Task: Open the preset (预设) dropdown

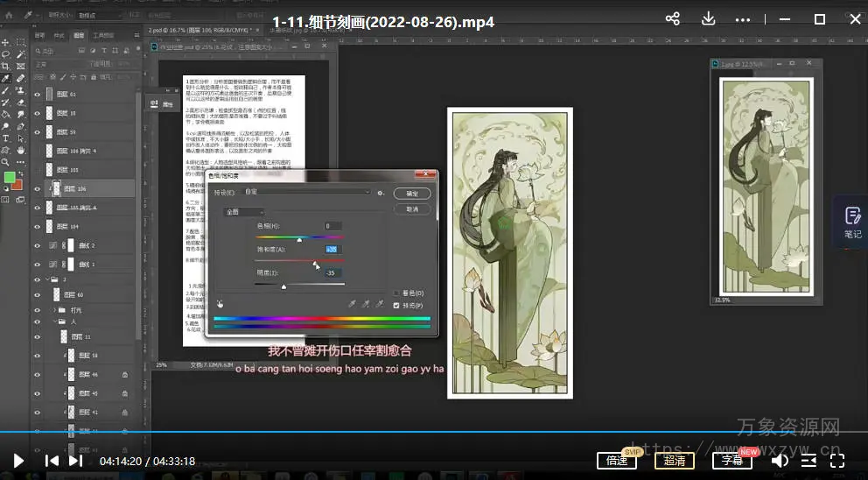Action: (306, 192)
